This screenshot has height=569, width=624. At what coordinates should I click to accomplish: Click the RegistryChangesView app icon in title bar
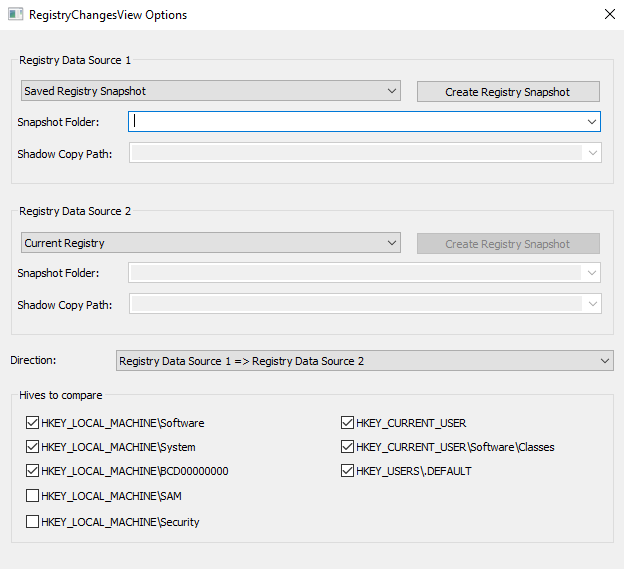[15, 14]
